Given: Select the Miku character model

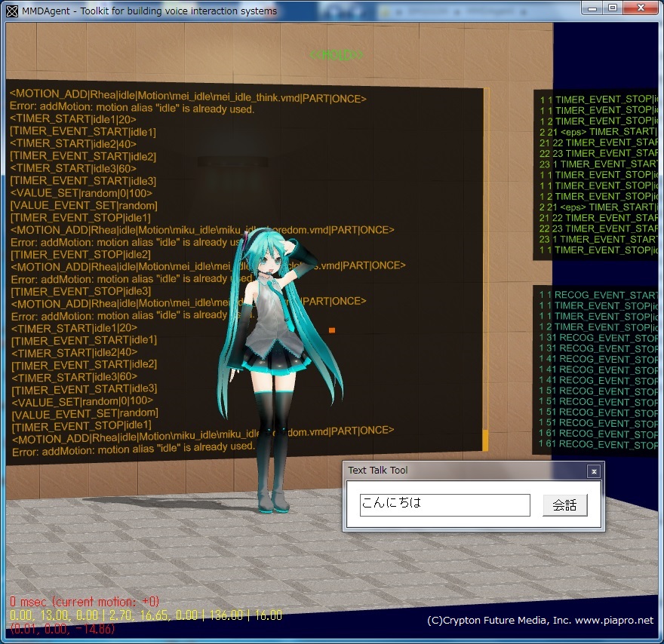Looking at the screenshot, I should tap(275, 368).
